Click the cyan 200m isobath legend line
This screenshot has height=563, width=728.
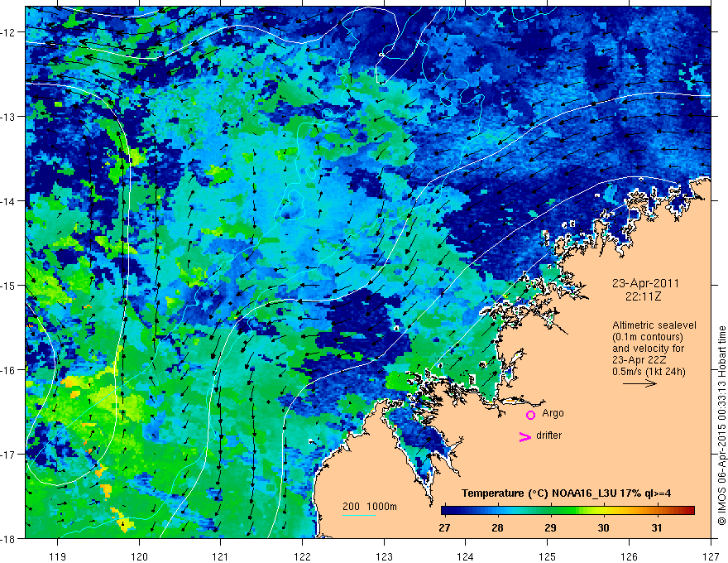coord(359,515)
